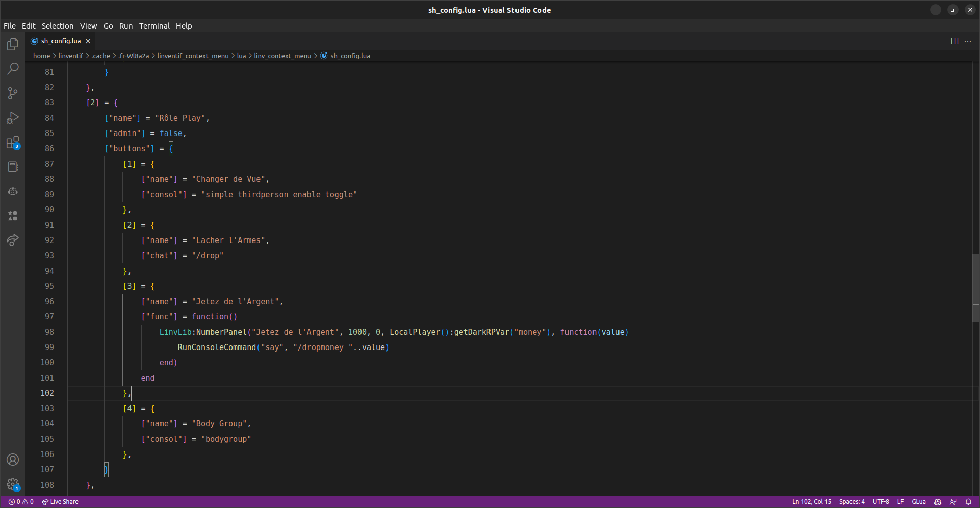Click 'linventif' breadcrumb segment
Image resolution: width=980 pixels, height=508 pixels.
(70, 56)
